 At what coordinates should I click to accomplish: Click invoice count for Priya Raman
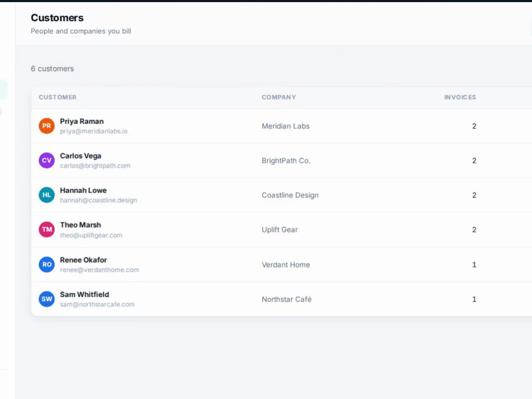(474, 126)
